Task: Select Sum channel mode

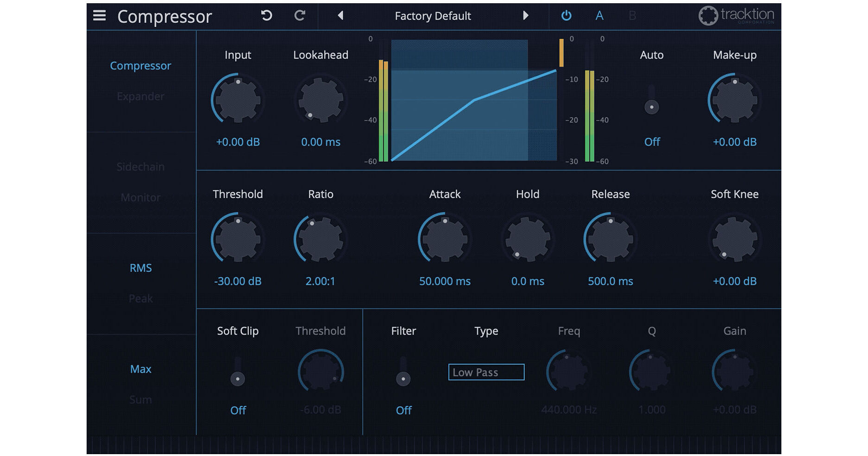Action: [140, 399]
